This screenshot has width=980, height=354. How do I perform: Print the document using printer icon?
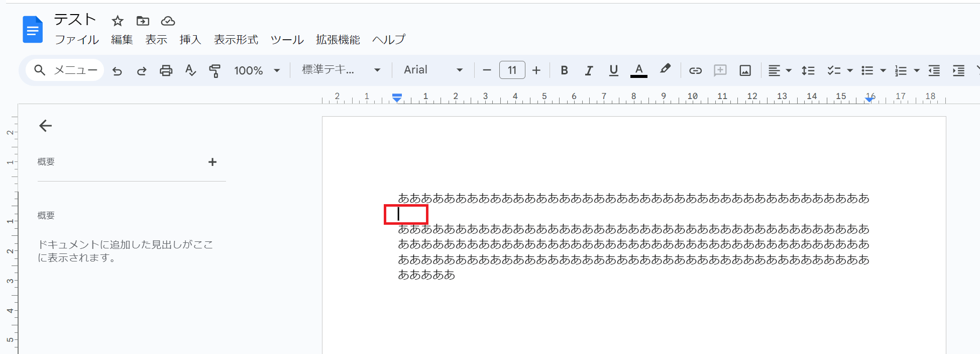(166, 71)
